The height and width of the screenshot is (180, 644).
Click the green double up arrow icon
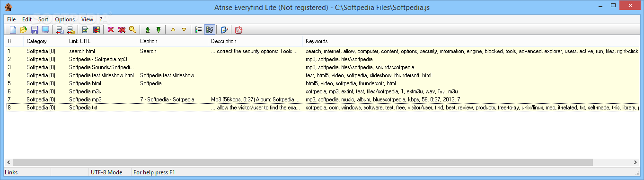click(x=147, y=30)
